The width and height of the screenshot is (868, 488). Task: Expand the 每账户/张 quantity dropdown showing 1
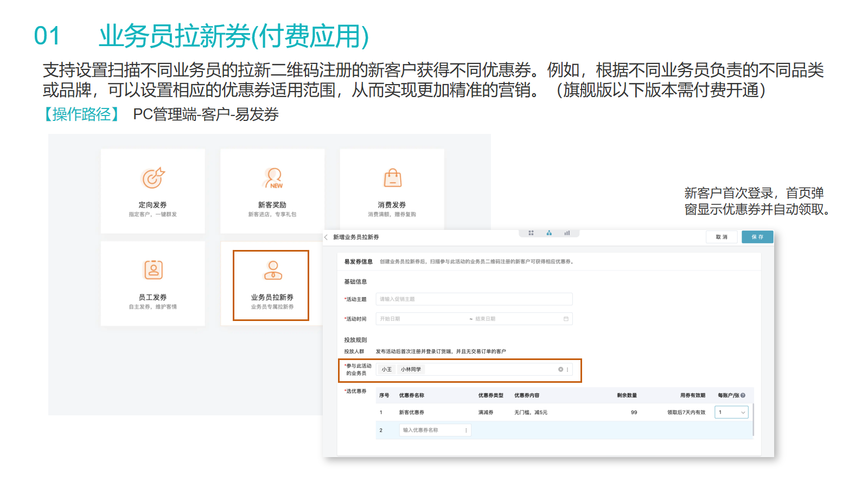[x=731, y=412]
